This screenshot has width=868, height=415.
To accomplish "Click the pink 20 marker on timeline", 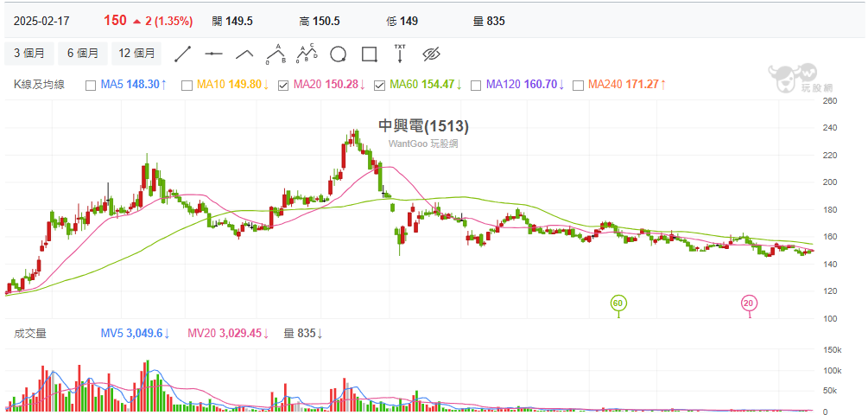I will [x=749, y=303].
